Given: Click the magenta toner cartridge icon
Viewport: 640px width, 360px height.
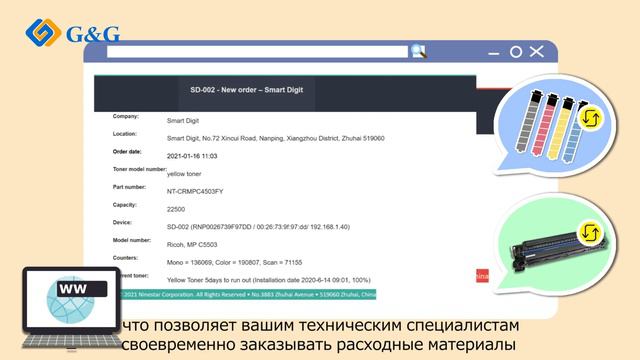Looking at the screenshot, I should [x=546, y=124].
